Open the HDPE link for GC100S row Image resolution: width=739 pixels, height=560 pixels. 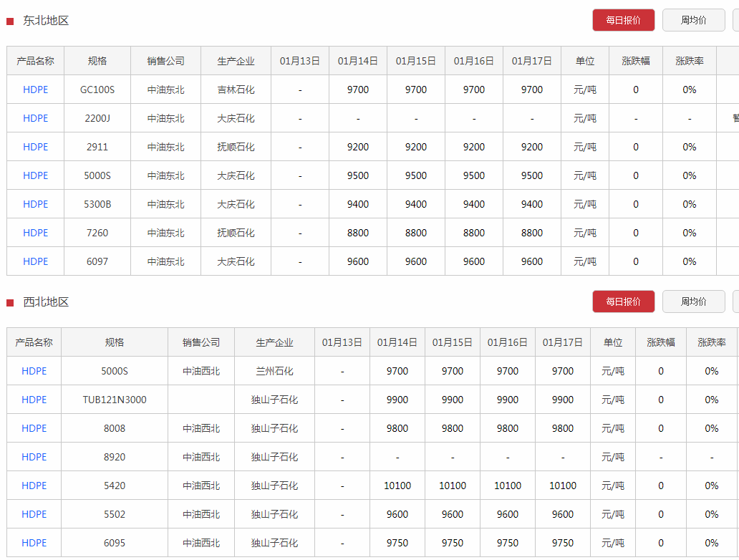pos(35,90)
